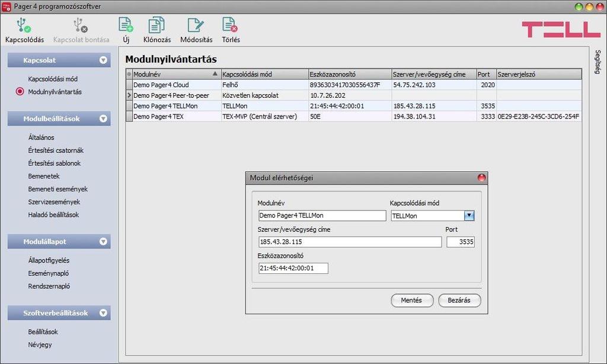The height and width of the screenshot is (364, 607).
Task: Open Bemeneti események page
Action: click(x=57, y=189)
